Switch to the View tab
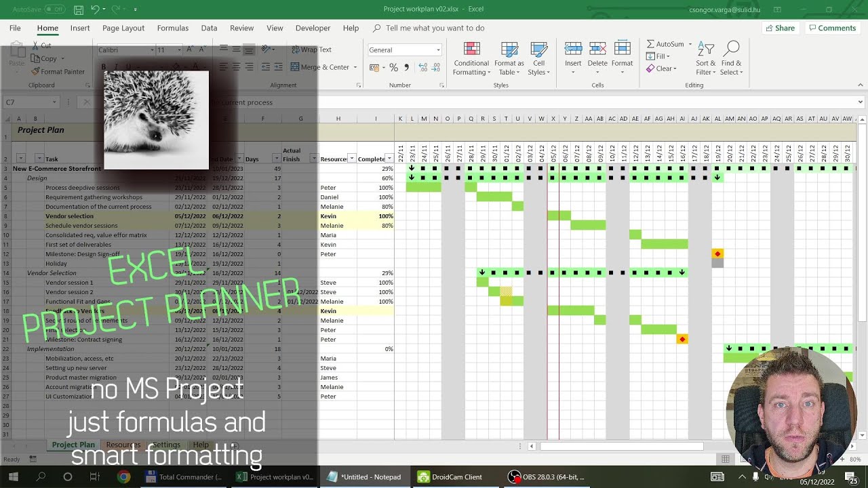Screen dimensions: 868x488 point(275,28)
